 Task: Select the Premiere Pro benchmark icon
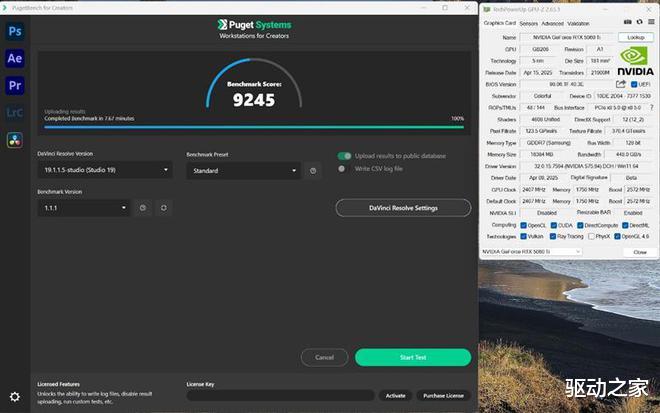[x=15, y=85]
